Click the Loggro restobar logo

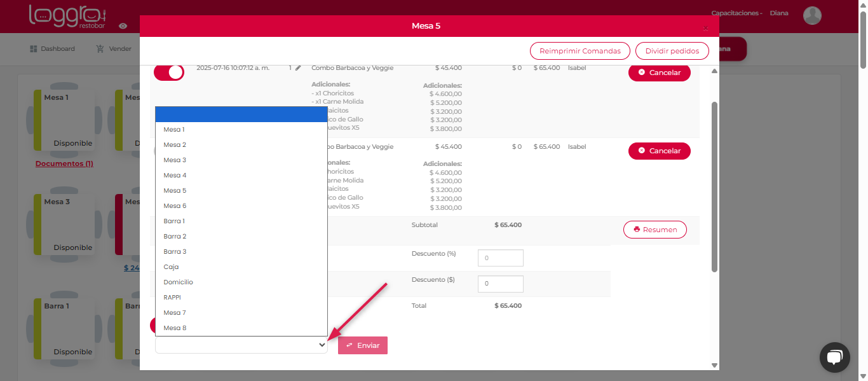pos(67,16)
